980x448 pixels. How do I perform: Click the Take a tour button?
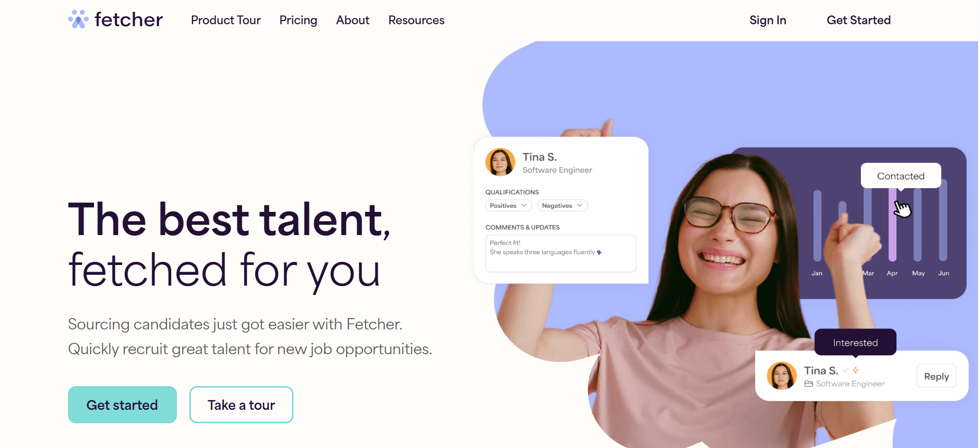[241, 405]
